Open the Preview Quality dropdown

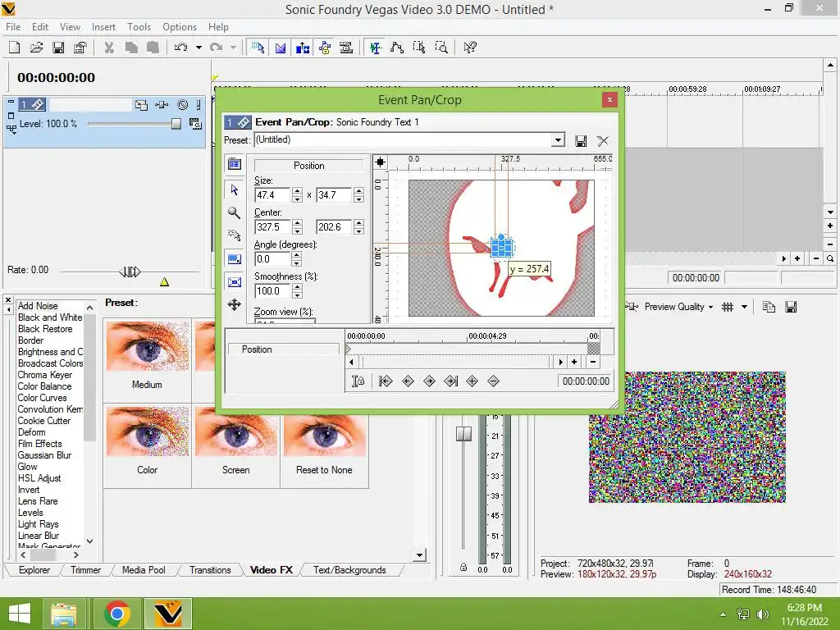pos(678,307)
